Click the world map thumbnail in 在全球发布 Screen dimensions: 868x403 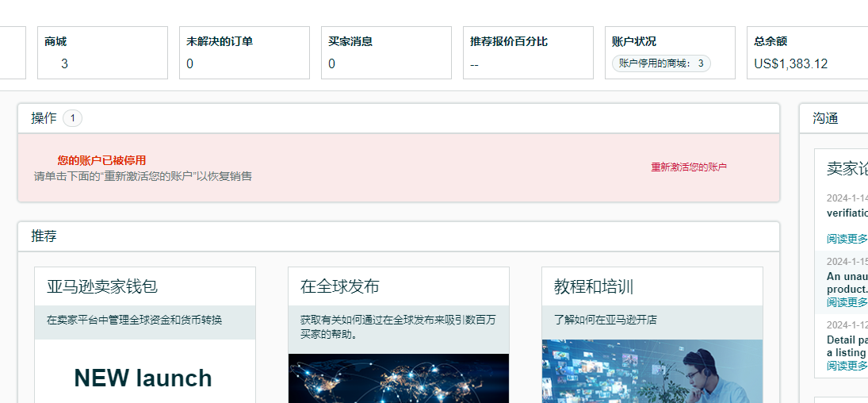pos(399,378)
